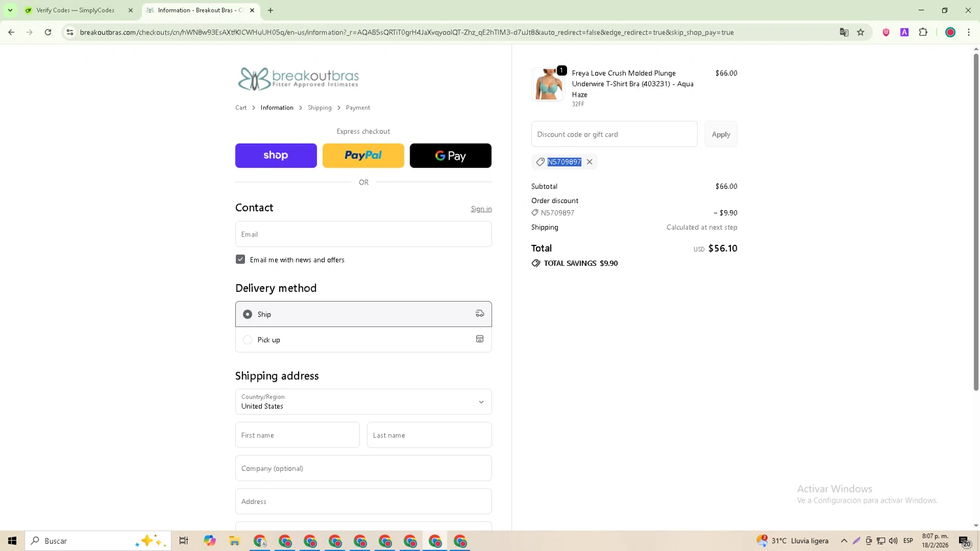Click the Last name field
This screenshot has width=980, height=551.
429,435
